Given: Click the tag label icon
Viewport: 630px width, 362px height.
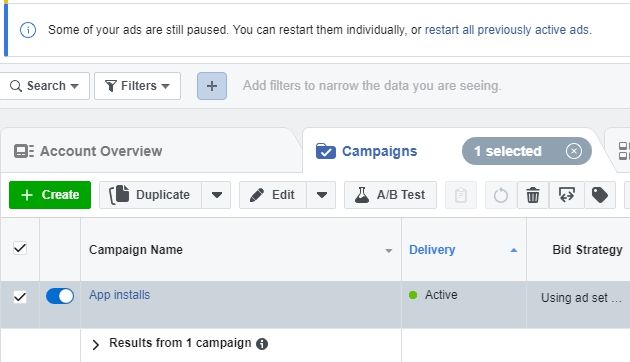Looking at the screenshot, I should [x=599, y=195].
